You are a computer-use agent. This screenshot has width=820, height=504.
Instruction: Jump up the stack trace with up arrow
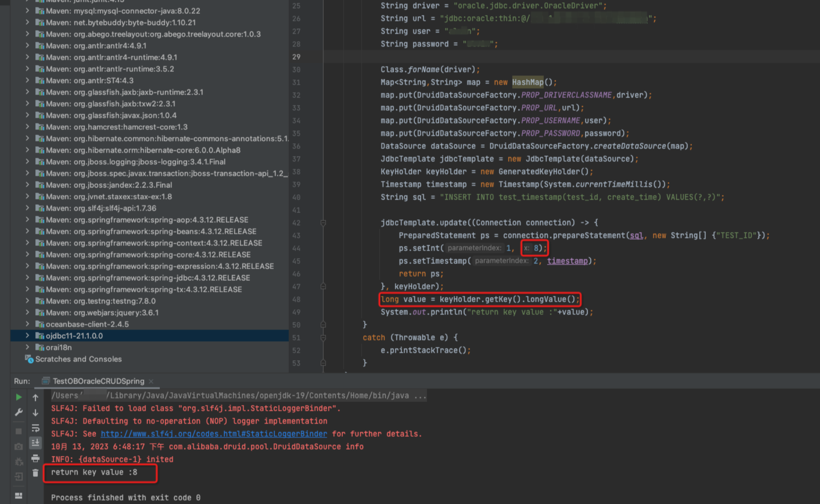35,398
